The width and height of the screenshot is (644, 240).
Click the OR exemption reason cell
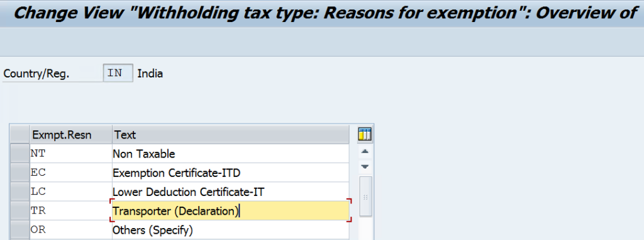(x=70, y=229)
